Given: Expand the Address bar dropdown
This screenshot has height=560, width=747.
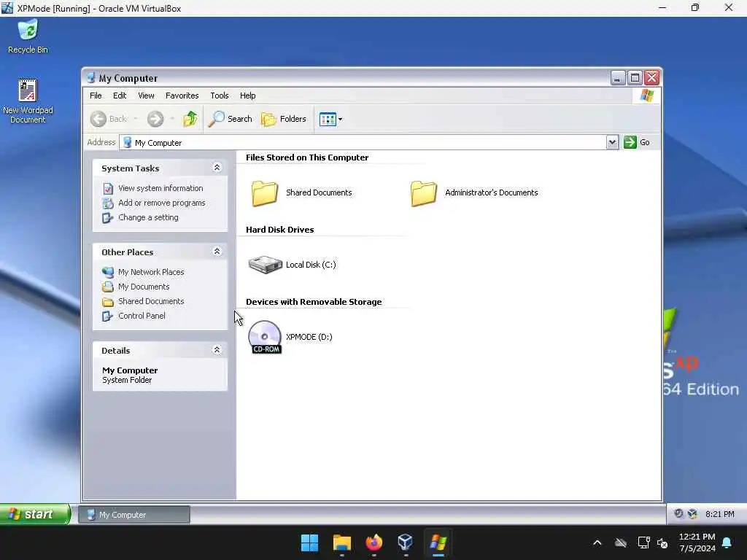Looking at the screenshot, I should pos(612,142).
